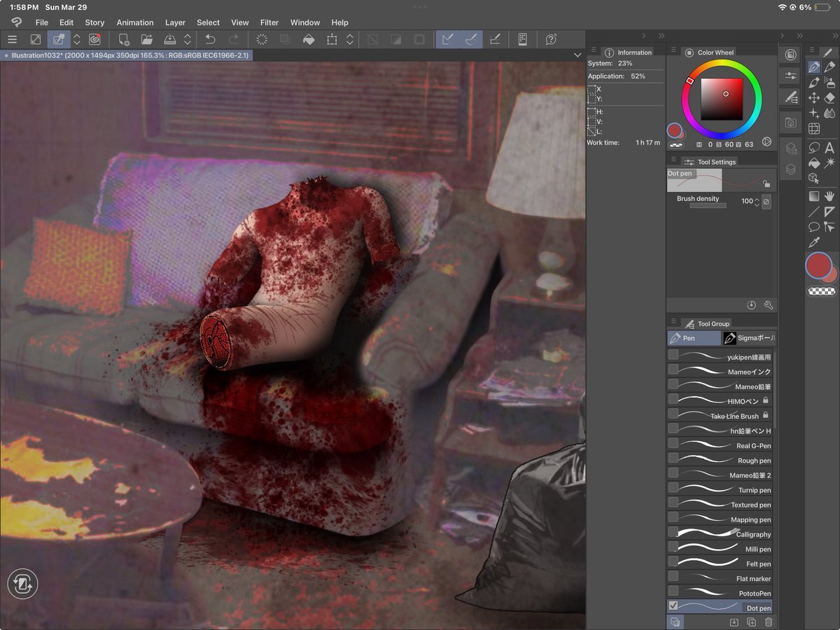Toggle snap to grid in command bar
The width and height of the screenshot is (840, 630).
[495, 40]
